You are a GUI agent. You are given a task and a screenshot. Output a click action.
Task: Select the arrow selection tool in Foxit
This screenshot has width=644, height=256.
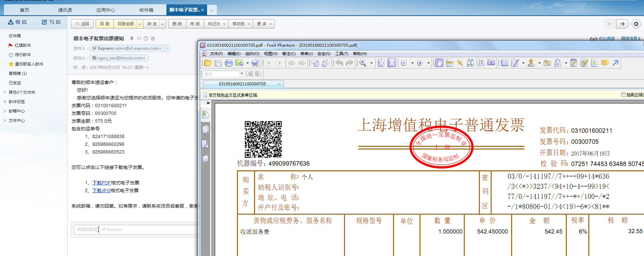(460, 63)
